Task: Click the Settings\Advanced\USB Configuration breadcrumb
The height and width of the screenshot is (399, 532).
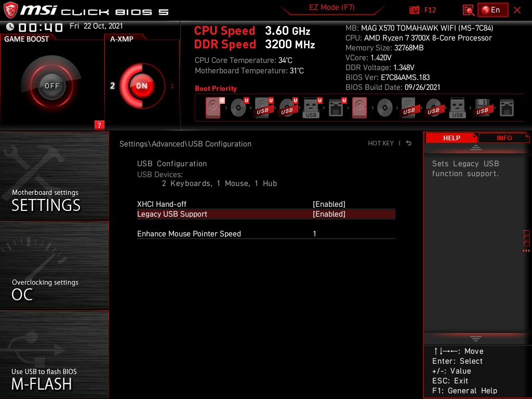Action: tap(185, 144)
